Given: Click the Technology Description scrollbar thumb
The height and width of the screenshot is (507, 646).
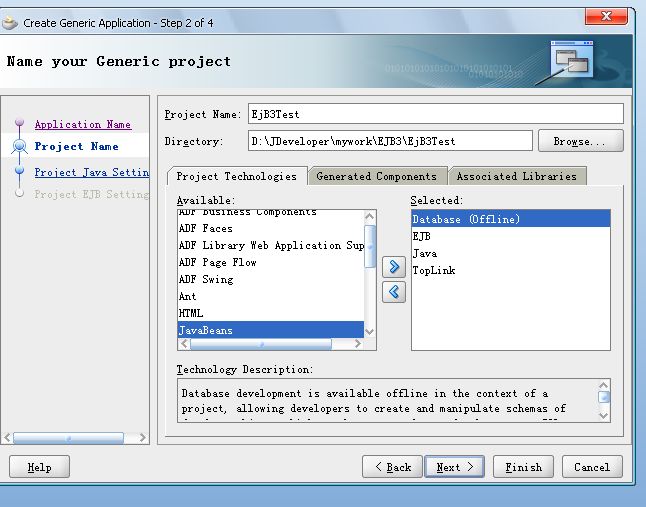Looking at the screenshot, I should tap(604, 397).
